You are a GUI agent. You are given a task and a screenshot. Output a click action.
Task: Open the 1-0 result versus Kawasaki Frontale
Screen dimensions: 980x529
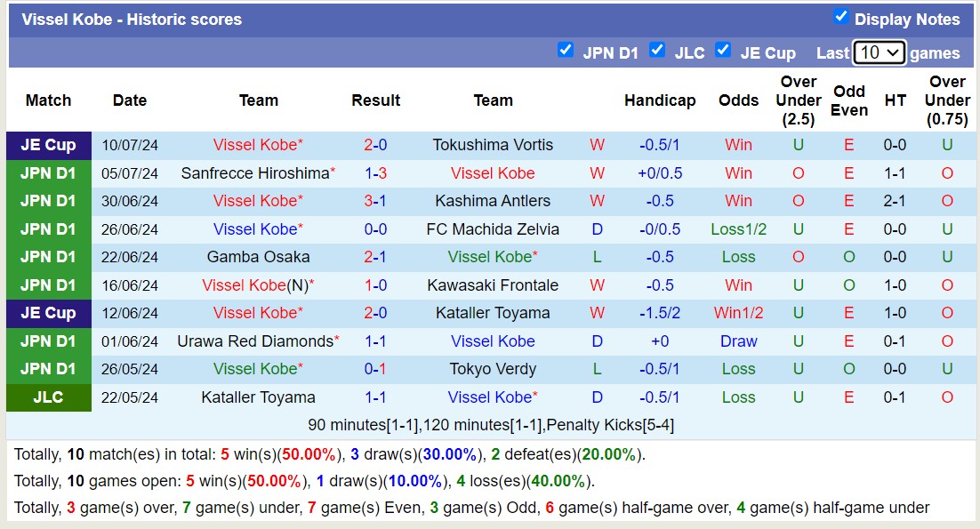[375, 285]
